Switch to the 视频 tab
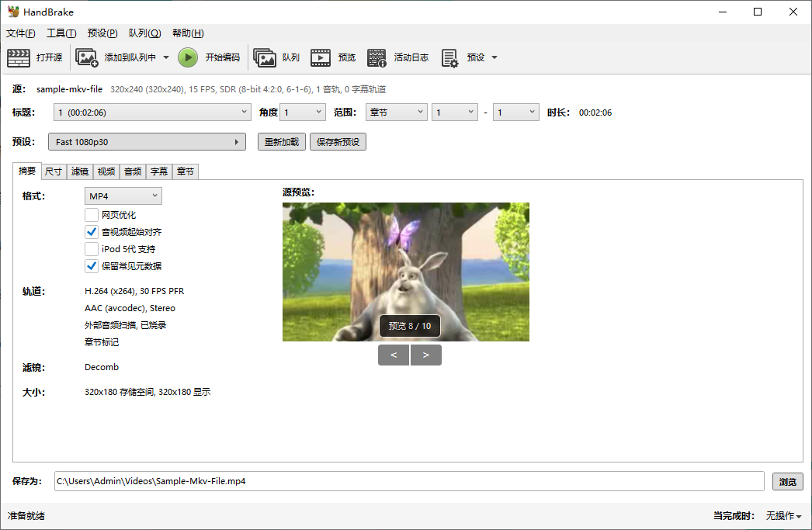 pos(106,171)
